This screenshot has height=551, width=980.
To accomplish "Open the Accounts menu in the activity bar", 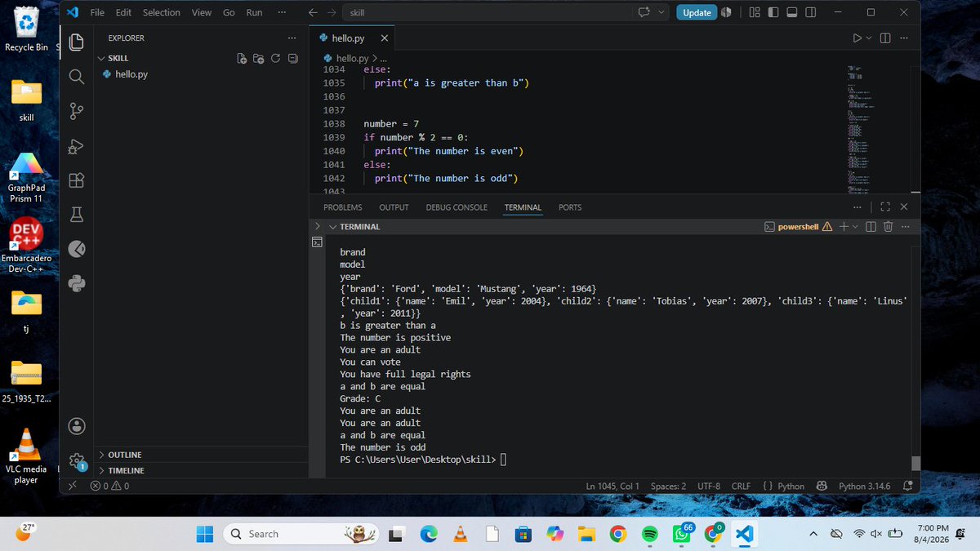I will (x=77, y=426).
